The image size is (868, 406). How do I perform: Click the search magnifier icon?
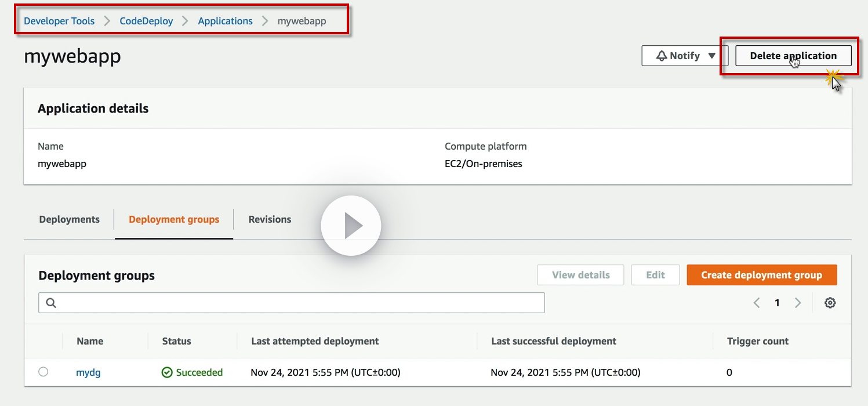coord(51,303)
